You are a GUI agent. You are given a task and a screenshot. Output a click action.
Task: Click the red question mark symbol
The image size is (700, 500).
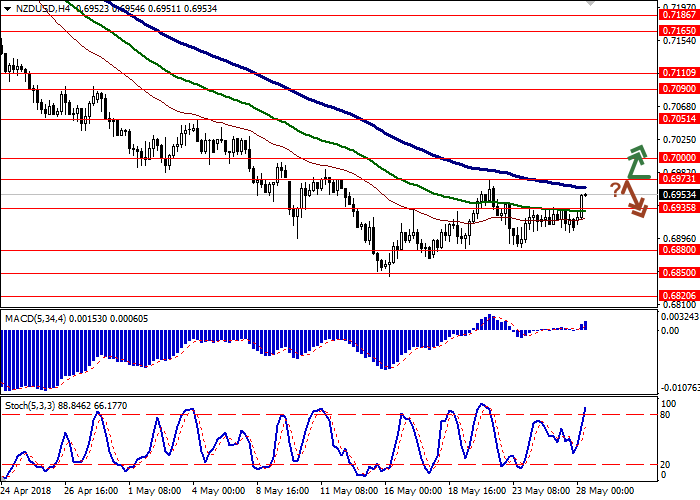coord(616,190)
